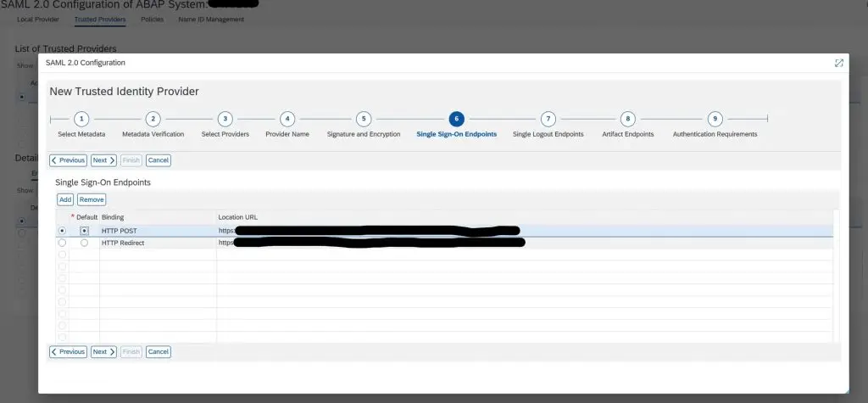Click Single Sign-On Endpoints step label
This screenshot has width=868, height=403.
click(x=456, y=134)
